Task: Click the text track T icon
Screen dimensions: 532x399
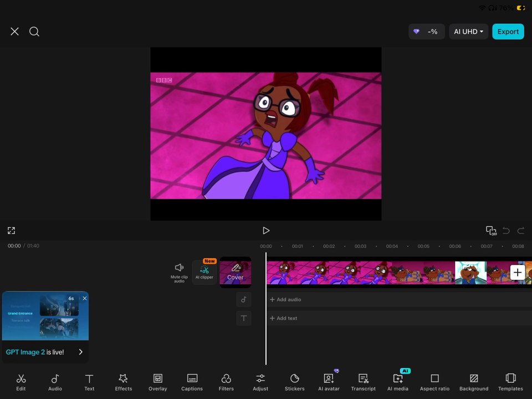Action: [244, 318]
